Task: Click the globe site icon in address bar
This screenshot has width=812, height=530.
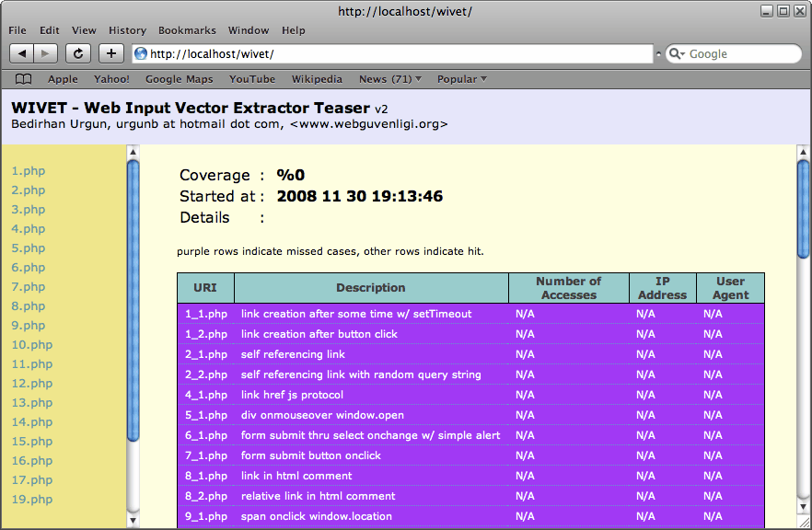Action: 141,54
